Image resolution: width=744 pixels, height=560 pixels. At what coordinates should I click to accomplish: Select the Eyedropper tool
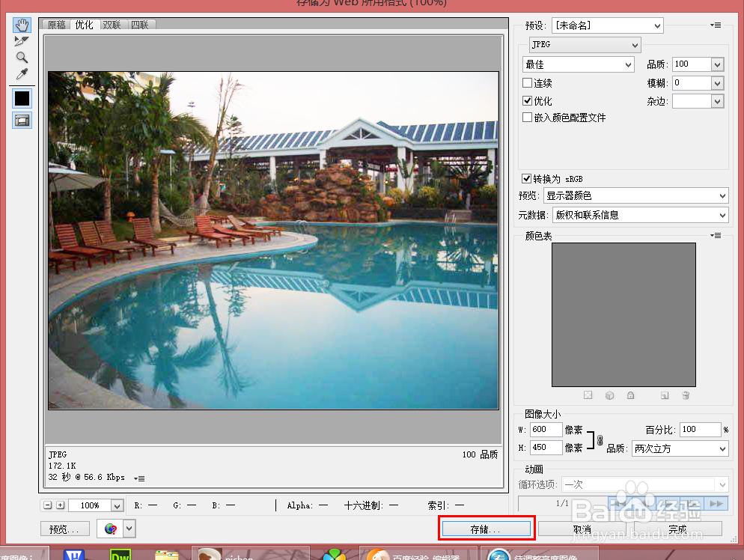(x=22, y=73)
